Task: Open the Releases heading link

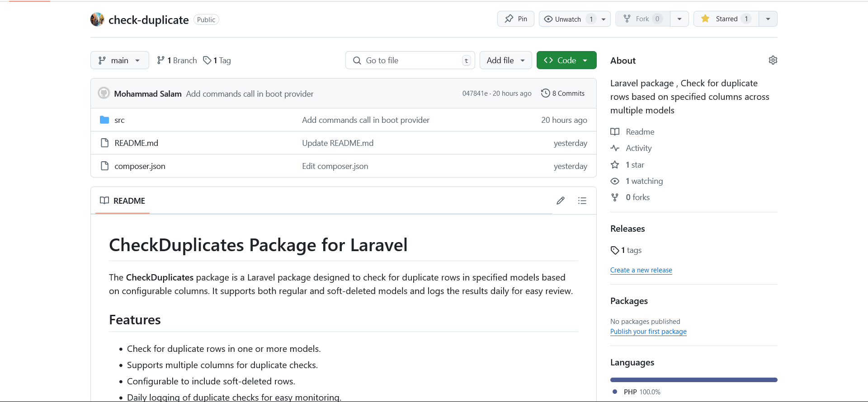Action: click(627, 229)
